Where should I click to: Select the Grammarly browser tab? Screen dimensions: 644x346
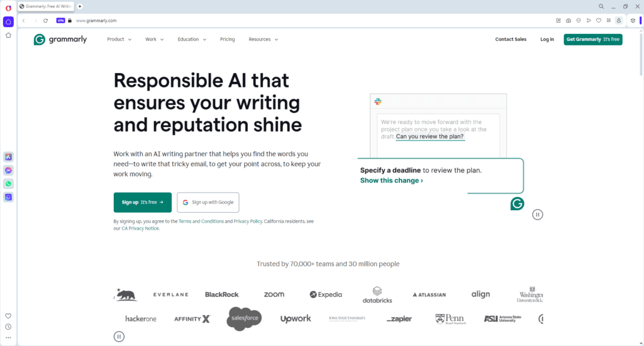pyautogui.click(x=47, y=6)
